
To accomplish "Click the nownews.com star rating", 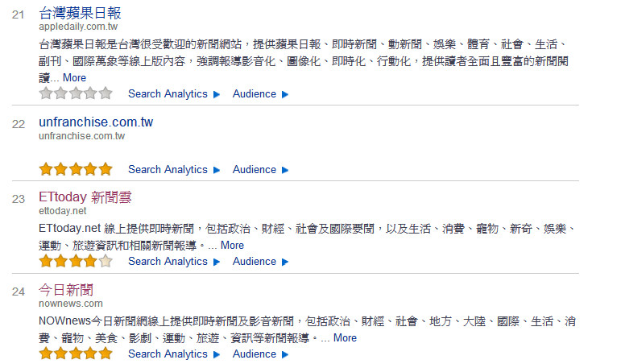I will (76, 354).
